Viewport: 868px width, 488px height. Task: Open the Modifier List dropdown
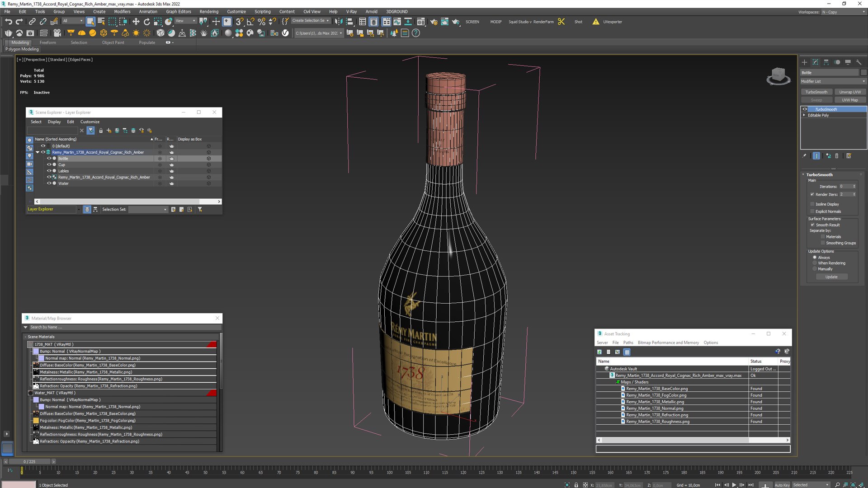[833, 81]
